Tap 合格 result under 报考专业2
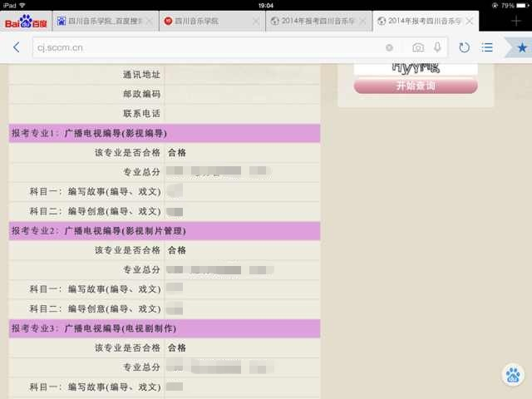532x399 pixels. [x=177, y=250]
